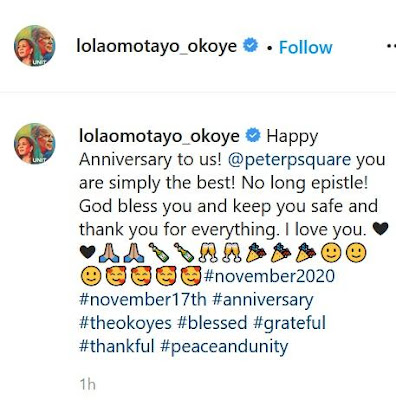
Task: Click lolaomotayo_okoye username in header
Action: pos(157,46)
